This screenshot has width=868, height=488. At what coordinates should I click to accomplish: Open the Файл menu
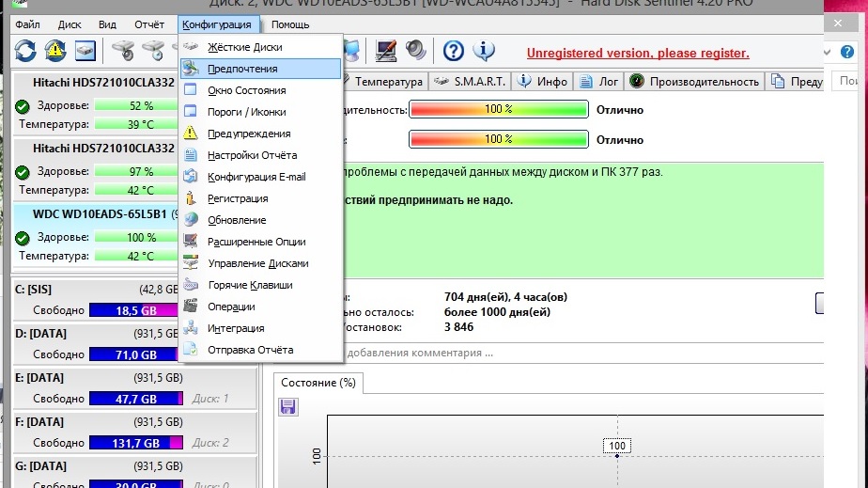[27, 24]
